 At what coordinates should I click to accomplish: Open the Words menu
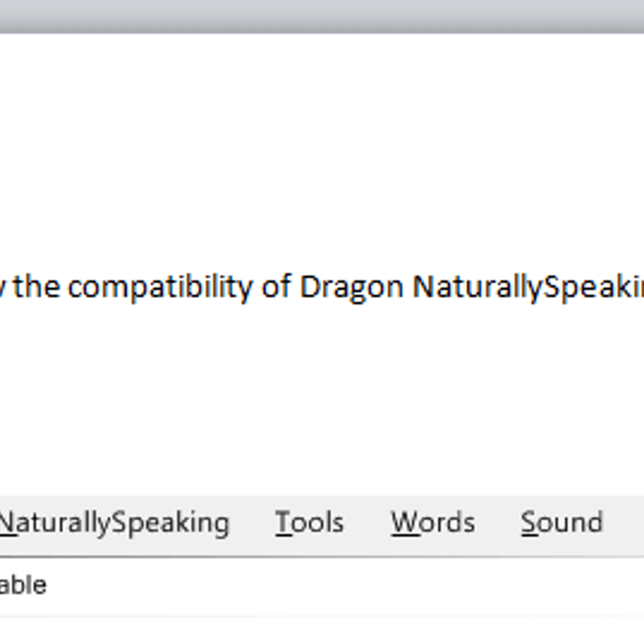[x=433, y=522]
